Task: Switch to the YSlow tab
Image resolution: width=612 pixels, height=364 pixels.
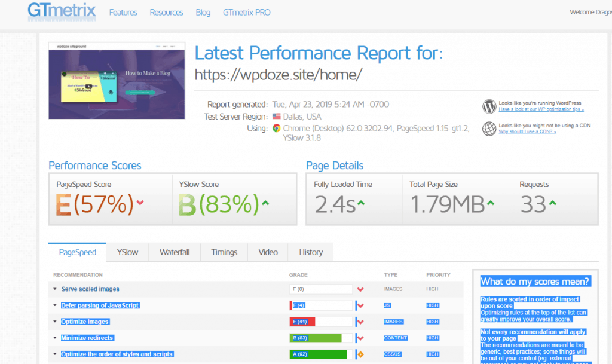Action: coord(128,252)
